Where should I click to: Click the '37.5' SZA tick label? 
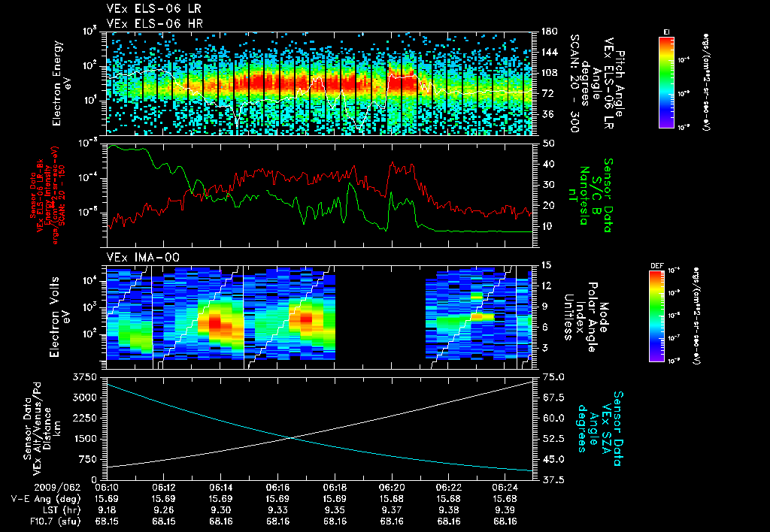coord(553,479)
